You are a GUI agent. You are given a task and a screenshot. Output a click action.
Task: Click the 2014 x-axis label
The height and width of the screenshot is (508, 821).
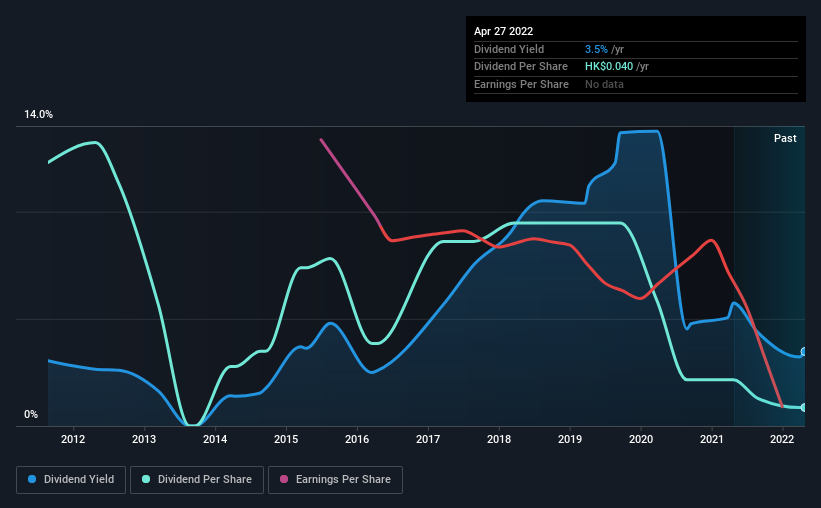coord(215,439)
